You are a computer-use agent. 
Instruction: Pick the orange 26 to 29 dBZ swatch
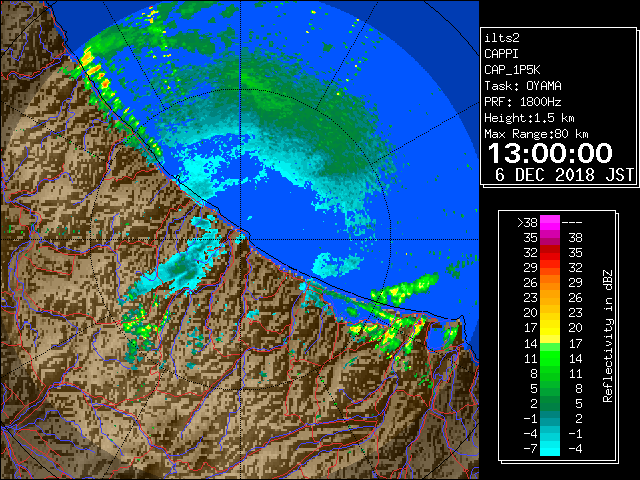click(550, 283)
